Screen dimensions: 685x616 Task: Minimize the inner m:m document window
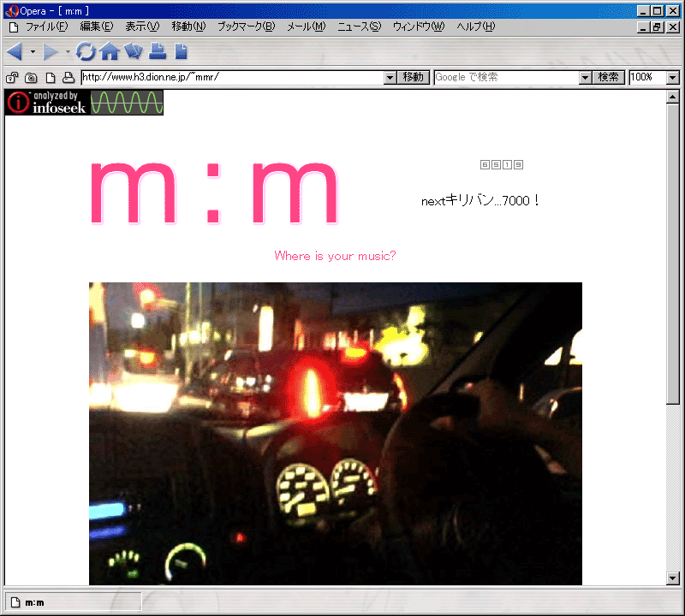(642, 27)
